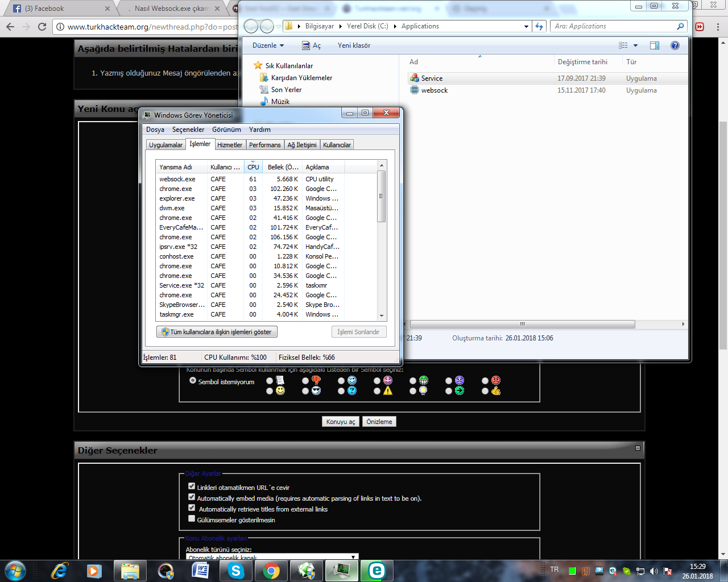Open Microsoft Word from the taskbar

click(x=200, y=571)
